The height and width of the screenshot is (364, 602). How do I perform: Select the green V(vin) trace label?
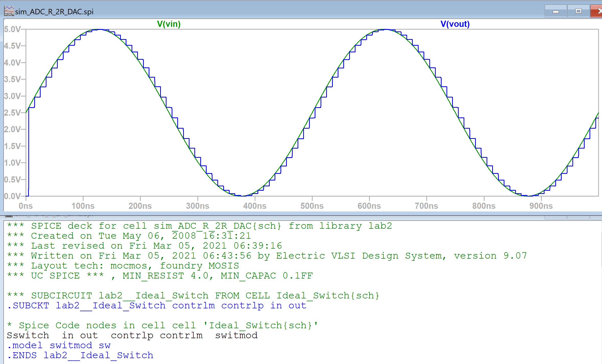[169, 25]
